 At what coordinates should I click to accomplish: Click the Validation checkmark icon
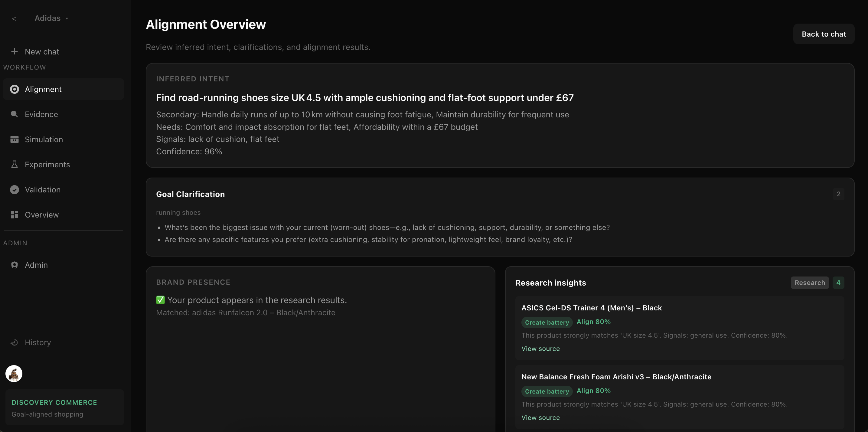click(14, 190)
